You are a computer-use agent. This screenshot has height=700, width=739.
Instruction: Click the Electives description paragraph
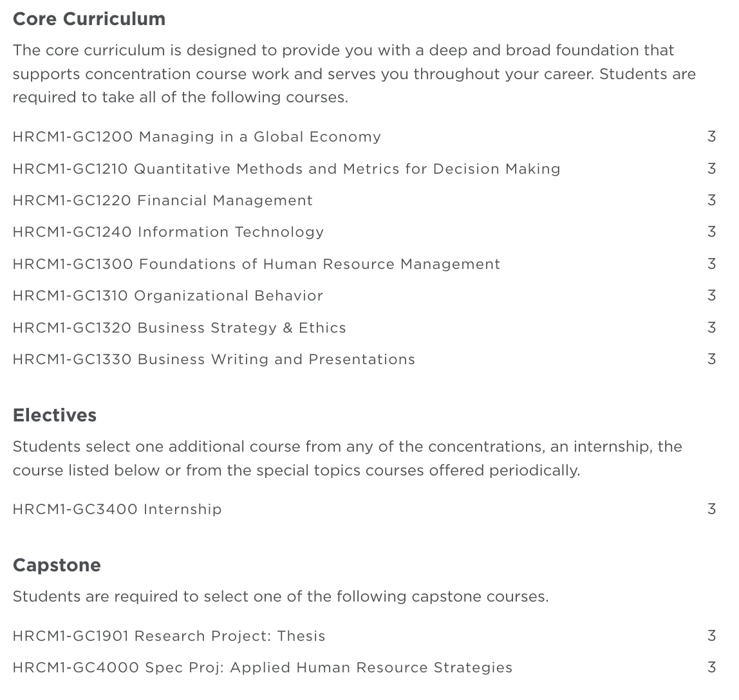[x=348, y=459]
